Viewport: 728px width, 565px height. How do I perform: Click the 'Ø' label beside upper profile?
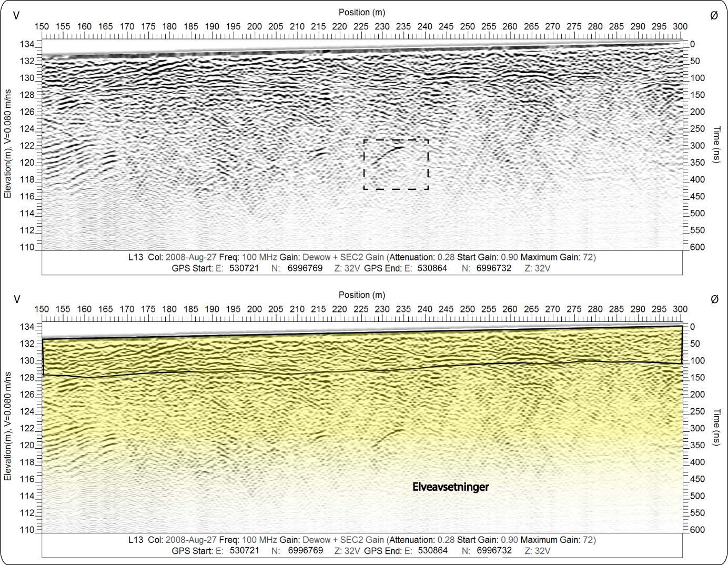pos(714,16)
